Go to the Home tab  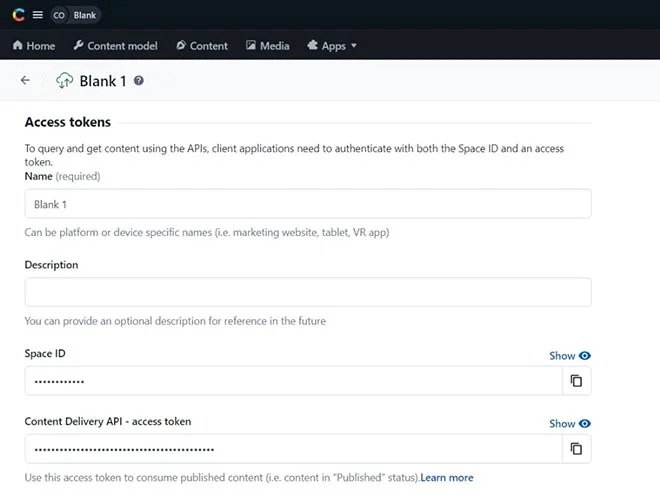[34, 46]
